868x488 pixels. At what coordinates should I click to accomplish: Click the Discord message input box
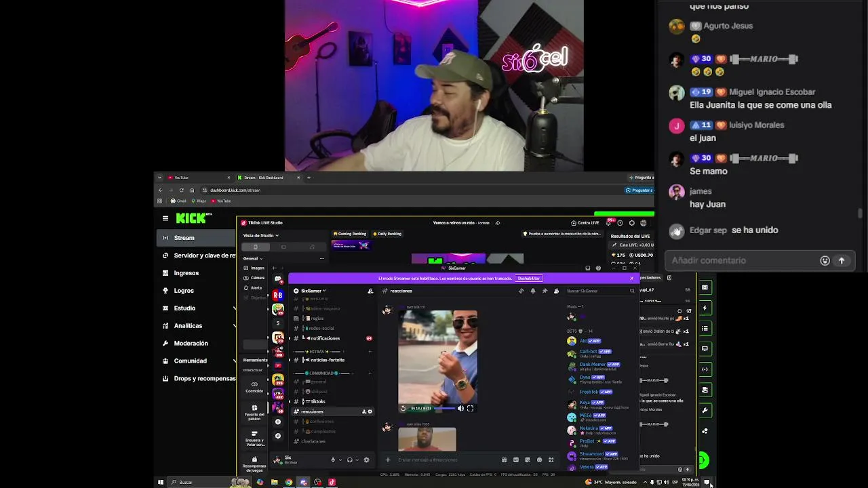pyautogui.click(x=448, y=460)
